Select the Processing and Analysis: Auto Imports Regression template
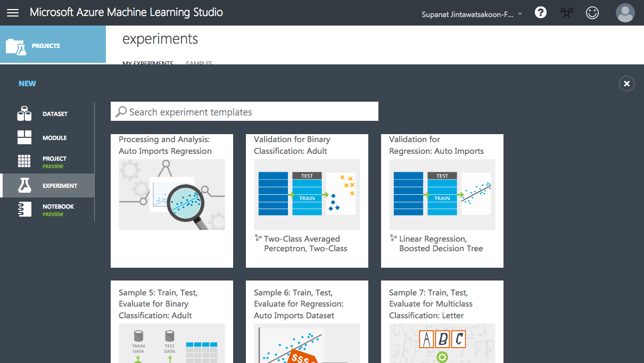Viewport: 644px width, 363px height. tap(171, 200)
